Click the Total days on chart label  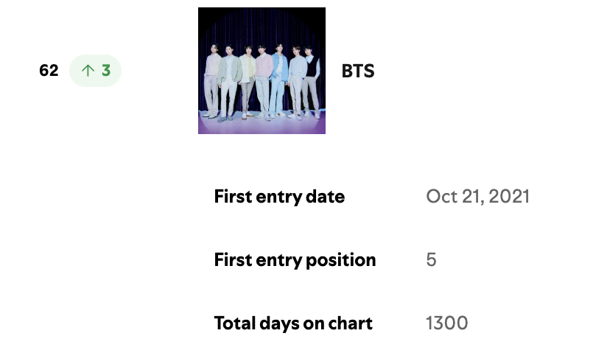point(293,323)
